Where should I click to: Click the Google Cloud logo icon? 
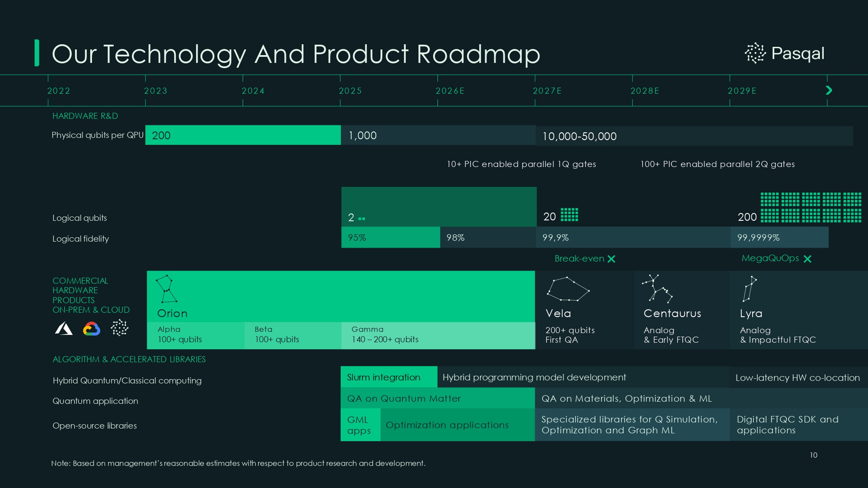[92, 329]
